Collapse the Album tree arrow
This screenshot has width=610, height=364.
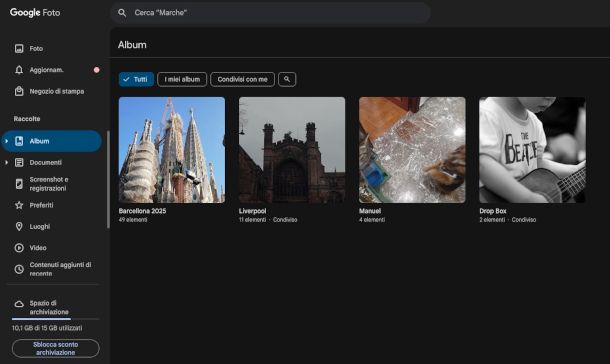(x=6, y=141)
